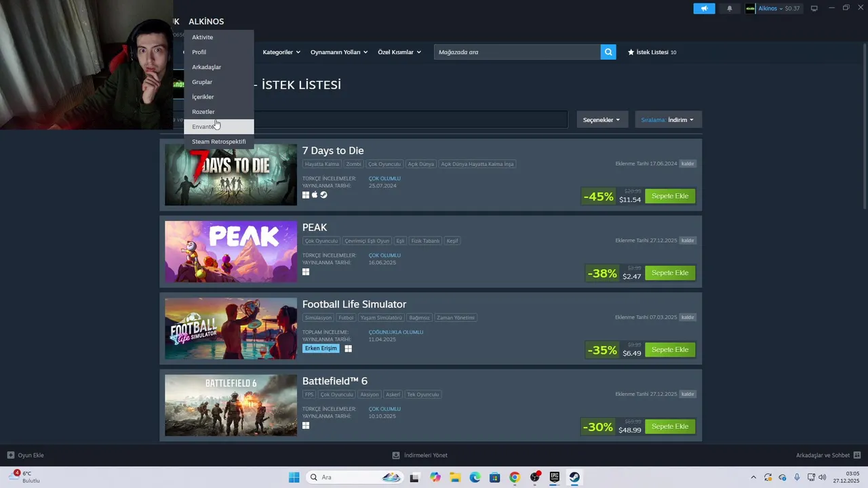Remove 7 Days to Die via kaldır

click(x=688, y=164)
